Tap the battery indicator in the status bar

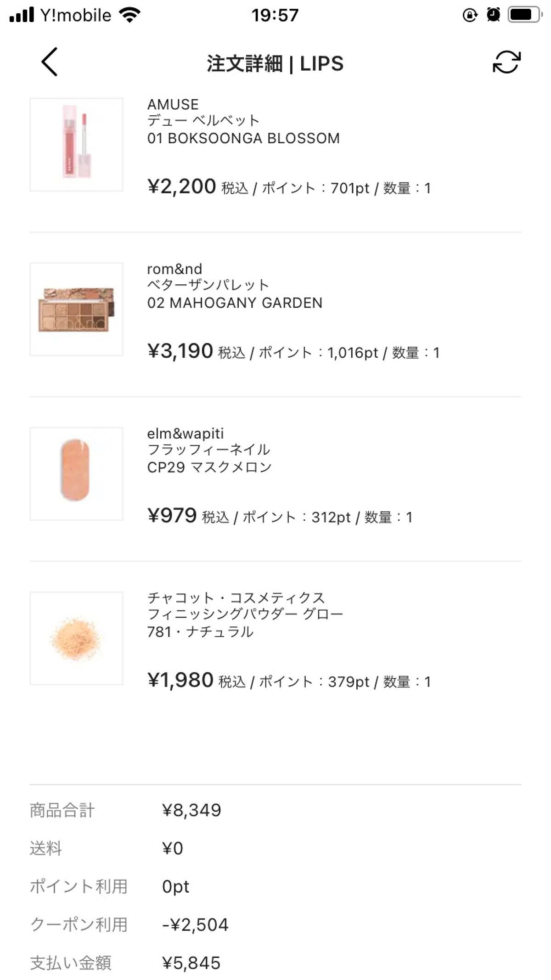pos(523,15)
